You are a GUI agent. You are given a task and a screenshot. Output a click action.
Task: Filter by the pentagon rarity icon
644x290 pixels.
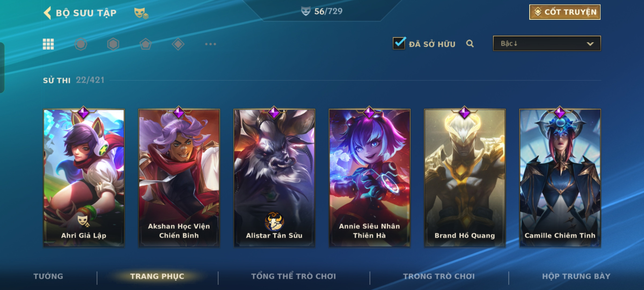[146, 44]
